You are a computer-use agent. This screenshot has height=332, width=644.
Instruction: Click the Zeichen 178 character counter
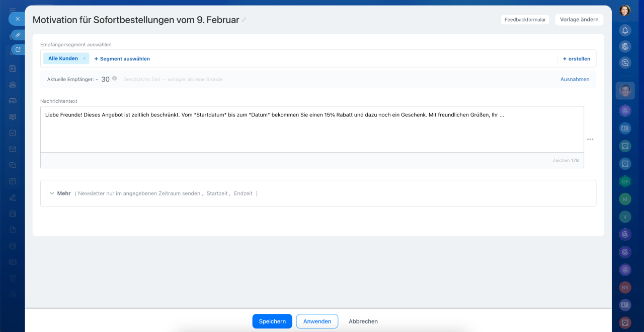[x=566, y=160]
